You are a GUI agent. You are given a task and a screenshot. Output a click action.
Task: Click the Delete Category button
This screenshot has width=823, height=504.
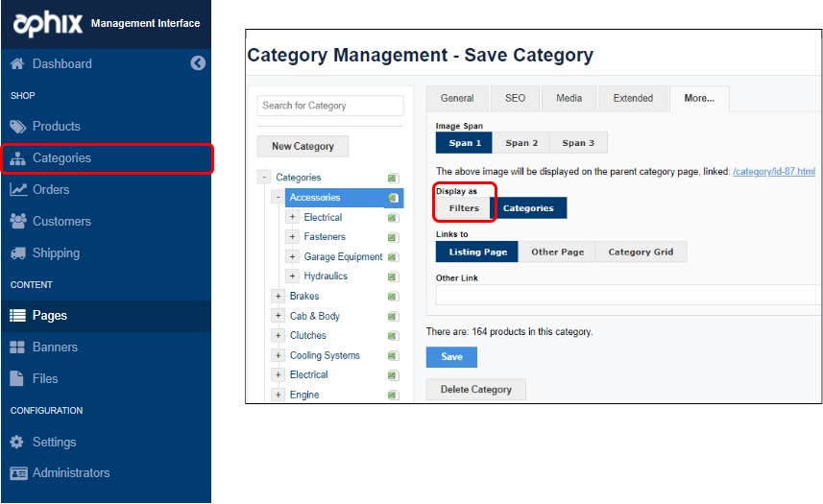[475, 390]
